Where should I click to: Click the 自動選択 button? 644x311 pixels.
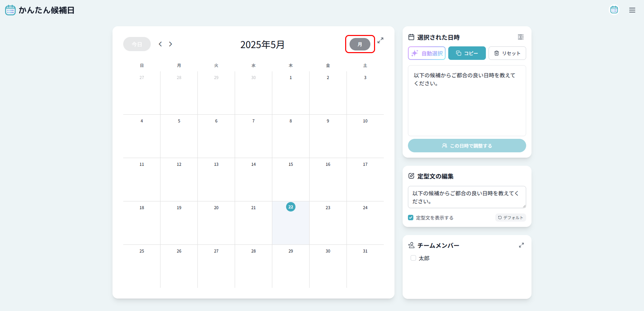[427, 53]
